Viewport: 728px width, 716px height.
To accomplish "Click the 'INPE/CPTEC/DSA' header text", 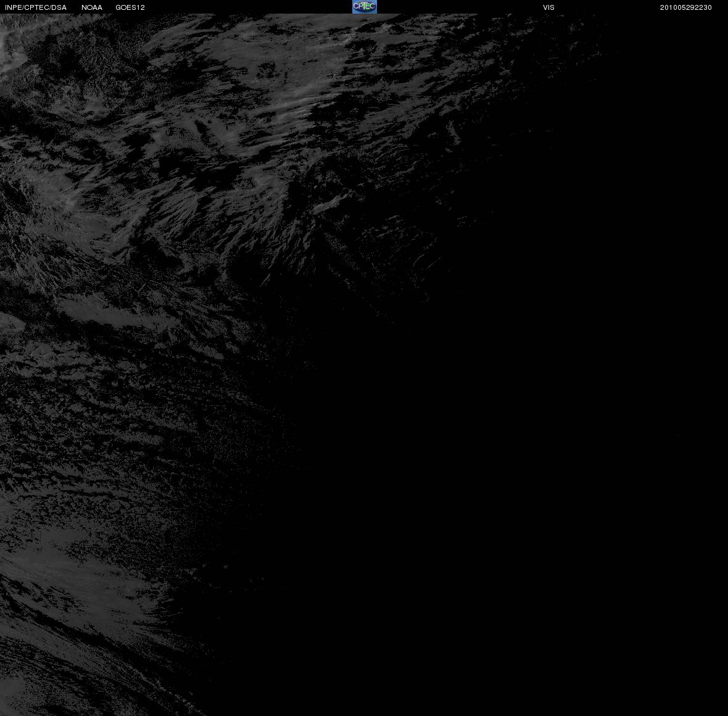I will click(36, 7).
